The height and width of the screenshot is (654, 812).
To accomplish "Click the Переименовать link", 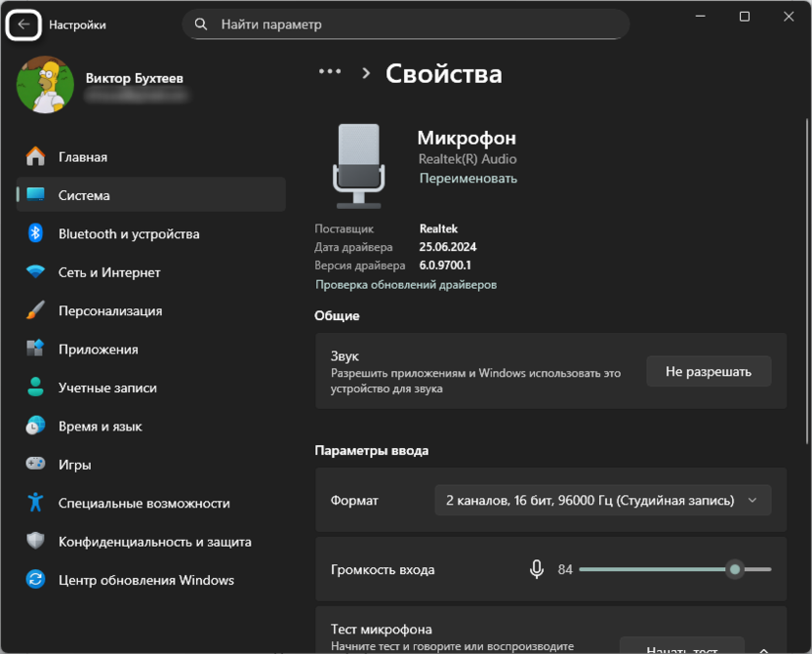I will pyautogui.click(x=469, y=179).
